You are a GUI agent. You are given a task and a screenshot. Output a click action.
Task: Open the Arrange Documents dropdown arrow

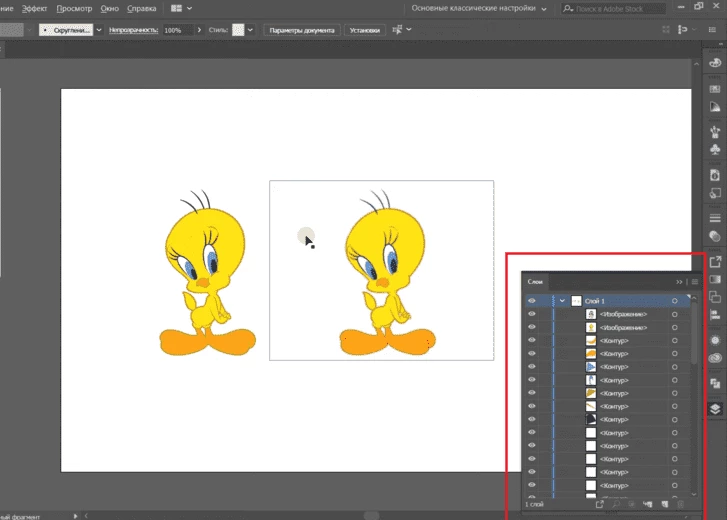(x=189, y=8)
